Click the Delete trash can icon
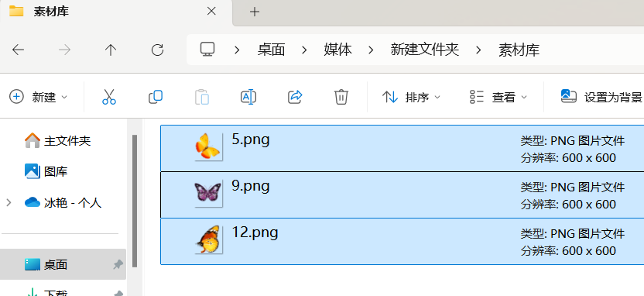Image resolution: width=644 pixels, height=296 pixels. [341, 97]
